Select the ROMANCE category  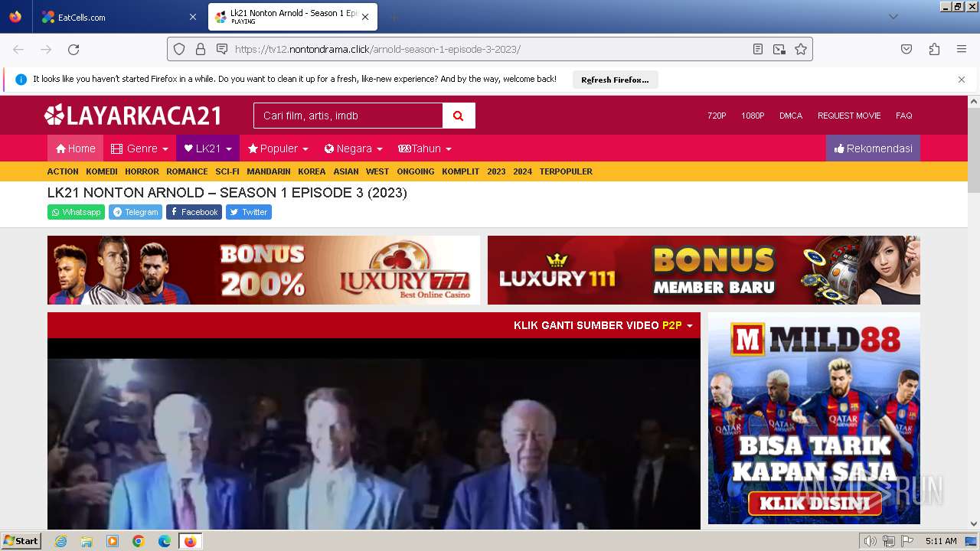[x=187, y=171]
